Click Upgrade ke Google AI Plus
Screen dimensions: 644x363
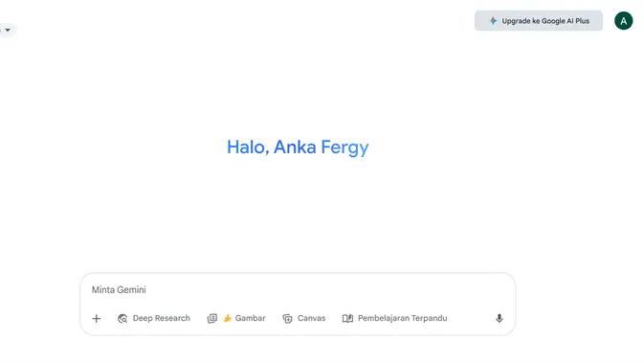[x=539, y=20]
